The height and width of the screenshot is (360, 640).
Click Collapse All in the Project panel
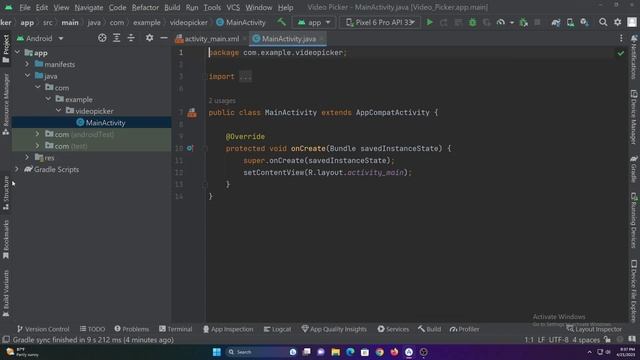(x=131, y=38)
